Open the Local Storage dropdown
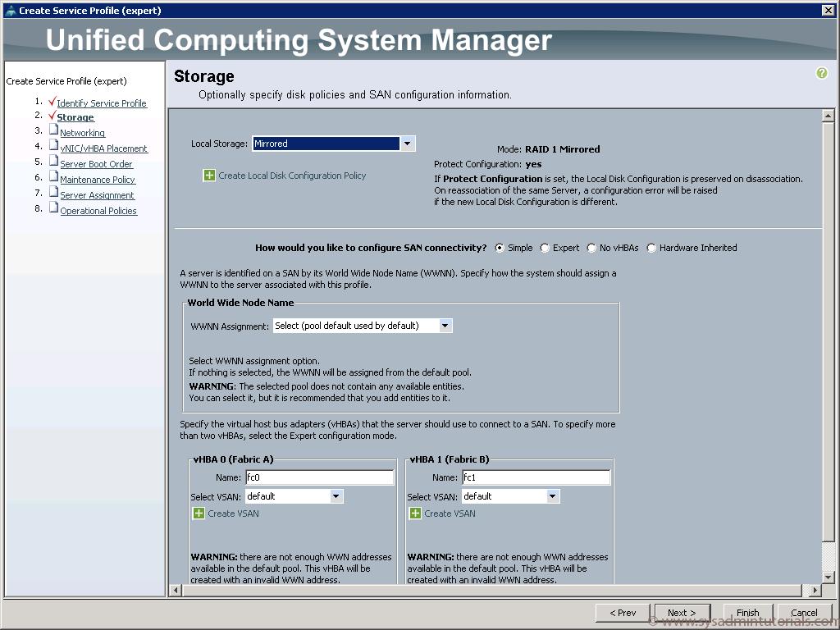This screenshot has height=630, width=840. coord(407,144)
